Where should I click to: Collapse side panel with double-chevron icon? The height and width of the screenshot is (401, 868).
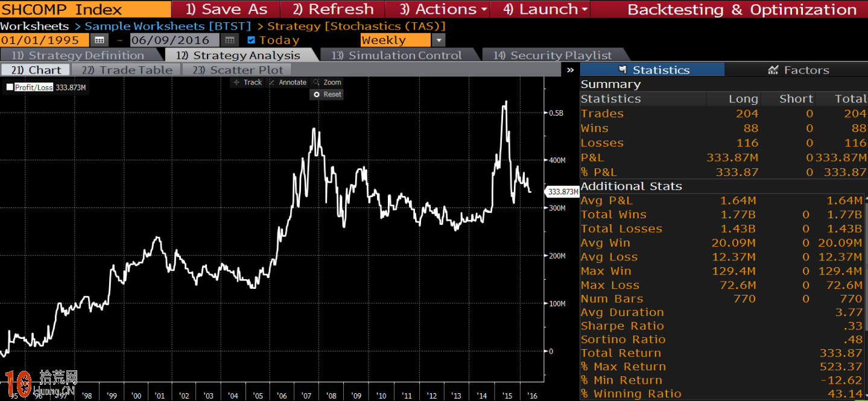tap(571, 70)
